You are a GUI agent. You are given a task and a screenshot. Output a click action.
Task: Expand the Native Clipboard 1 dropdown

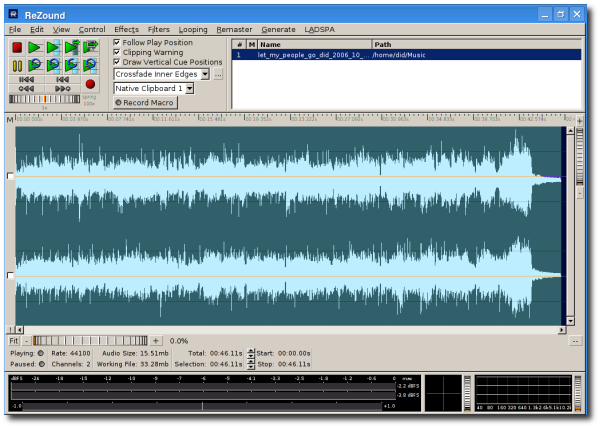click(189, 88)
